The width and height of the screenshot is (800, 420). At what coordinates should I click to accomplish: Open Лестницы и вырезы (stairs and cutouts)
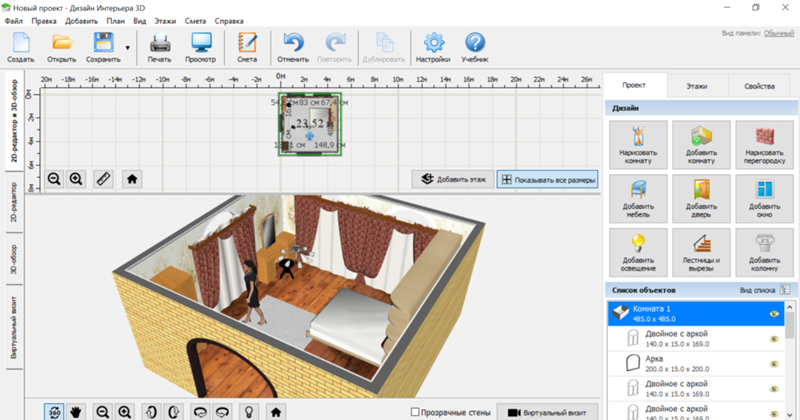(x=701, y=248)
